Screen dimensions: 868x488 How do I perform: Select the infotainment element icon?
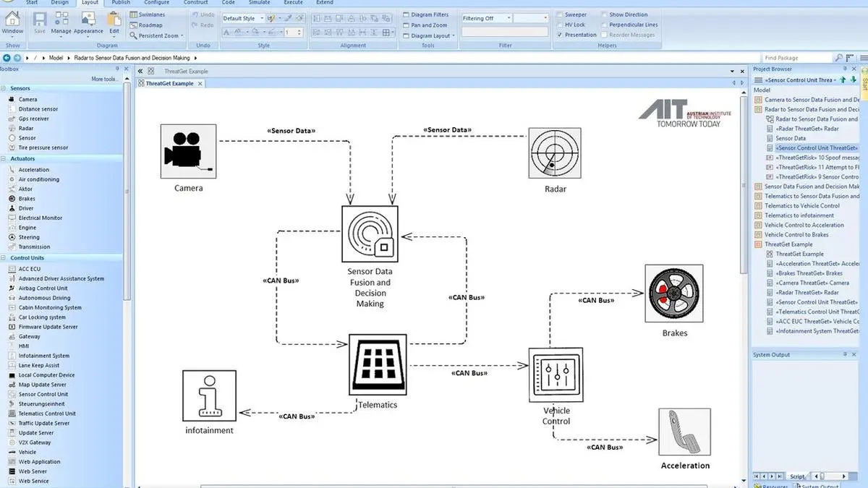tap(209, 396)
